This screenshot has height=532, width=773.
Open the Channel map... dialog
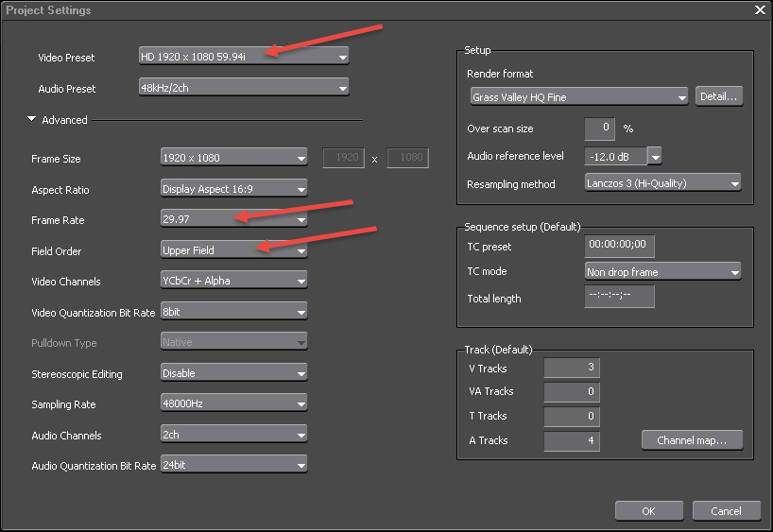pos(692,440)
